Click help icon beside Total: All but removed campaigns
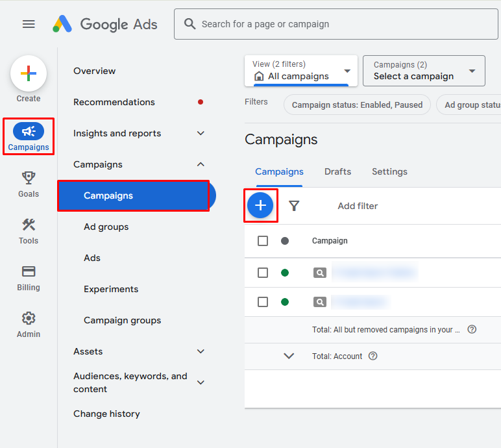Screen dimensions: 501x448 point(472,329)
